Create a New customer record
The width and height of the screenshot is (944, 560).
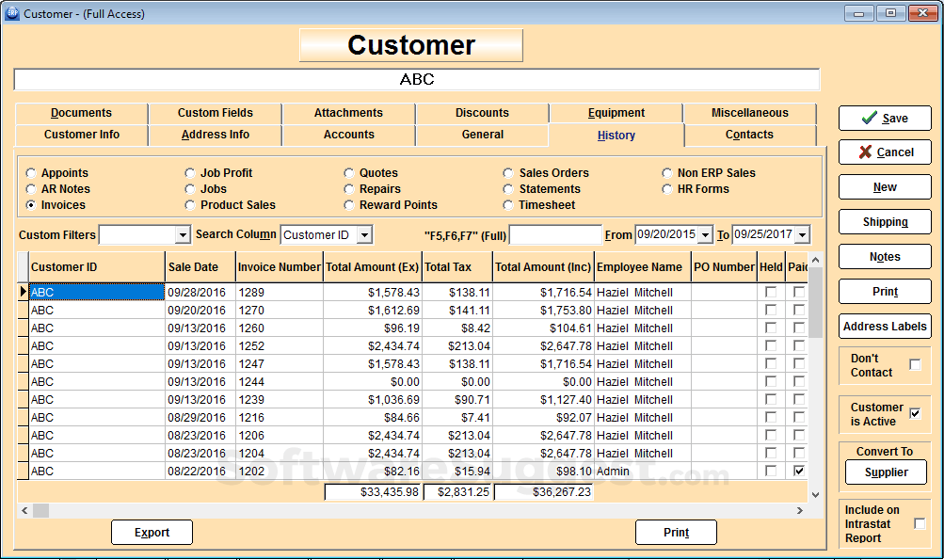point(884,186)
